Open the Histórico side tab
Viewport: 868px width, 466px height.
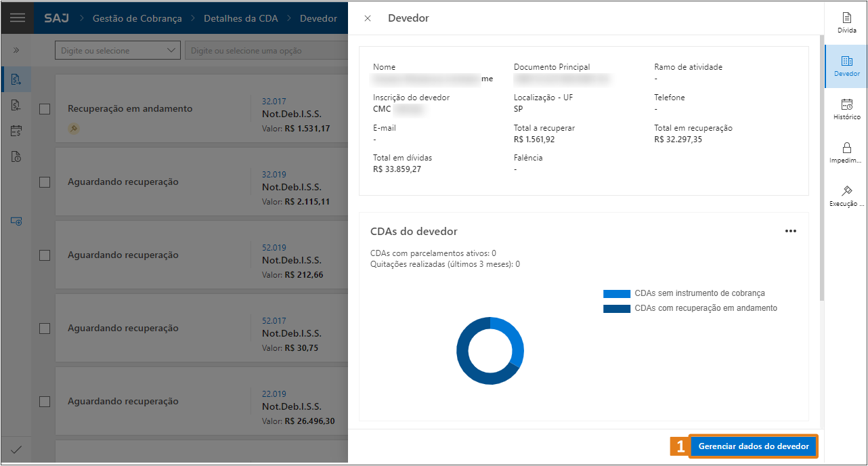(846, 109)
